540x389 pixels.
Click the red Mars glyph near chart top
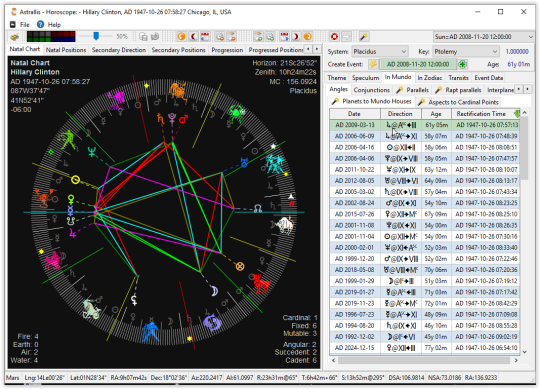pos(183,119)
